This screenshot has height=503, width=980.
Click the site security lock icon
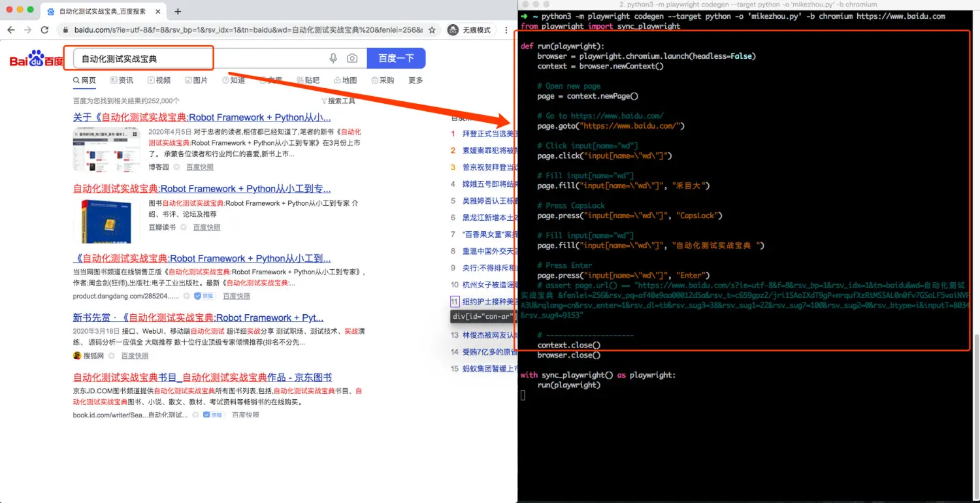(x=65, y=30)
